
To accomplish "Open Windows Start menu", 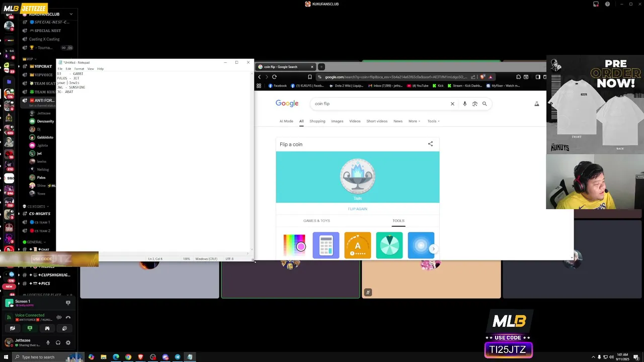I will [x=6, y=357].
